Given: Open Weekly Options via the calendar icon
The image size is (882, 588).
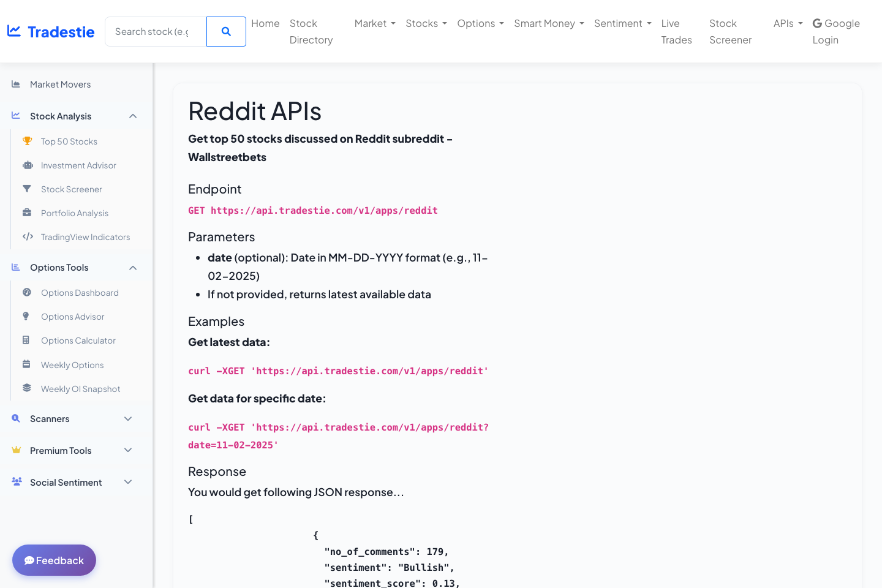Looking at the screenshot, I should pyautogui.click(x=27, y=364).
